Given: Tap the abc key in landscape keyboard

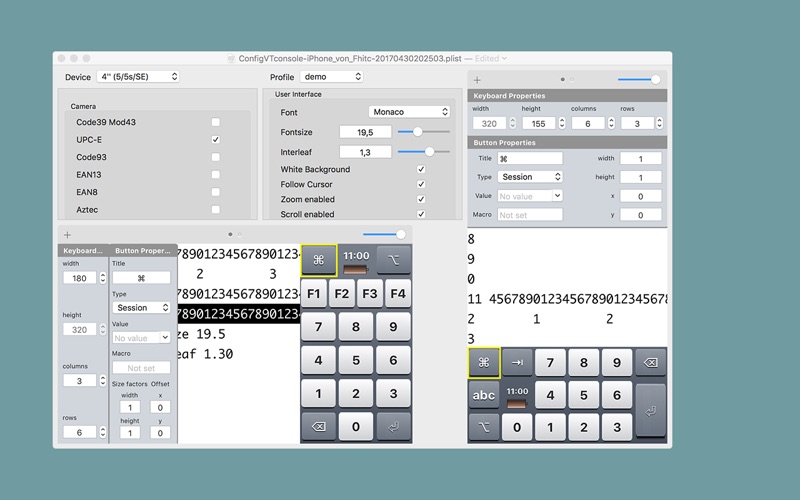Looking at the screenshot, I should 484,395.
